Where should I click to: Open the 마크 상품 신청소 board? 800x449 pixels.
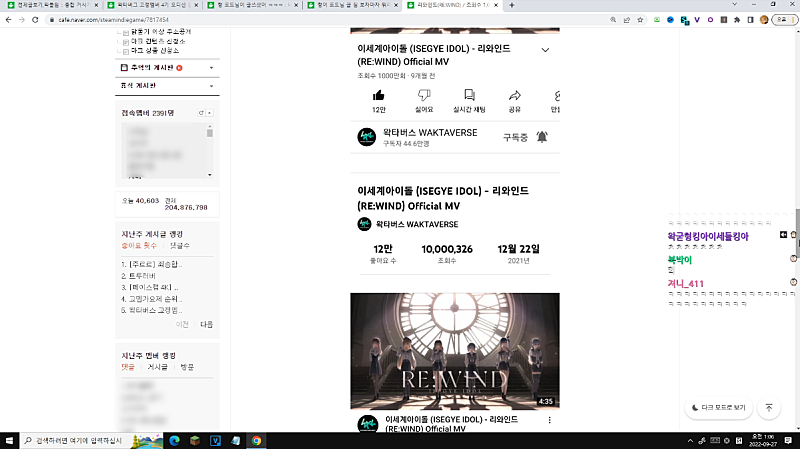click(x=155, y=51)
